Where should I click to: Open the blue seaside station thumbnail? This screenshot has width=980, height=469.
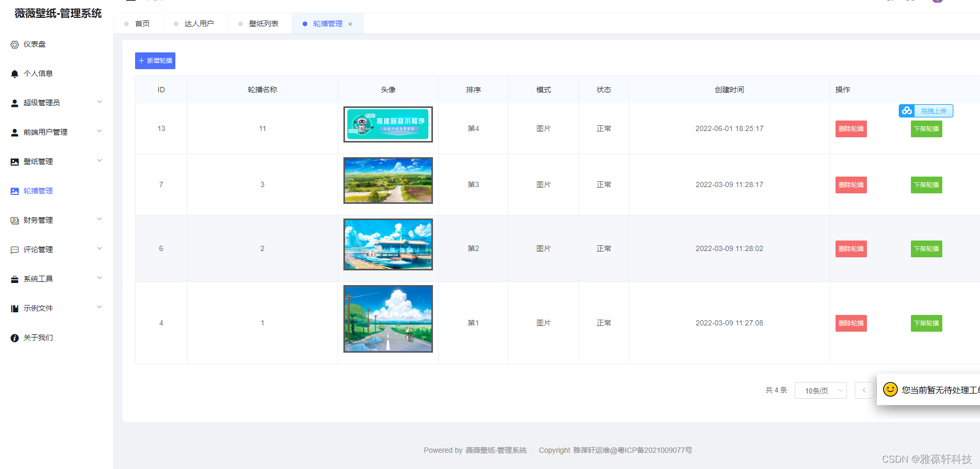(388, 244)
